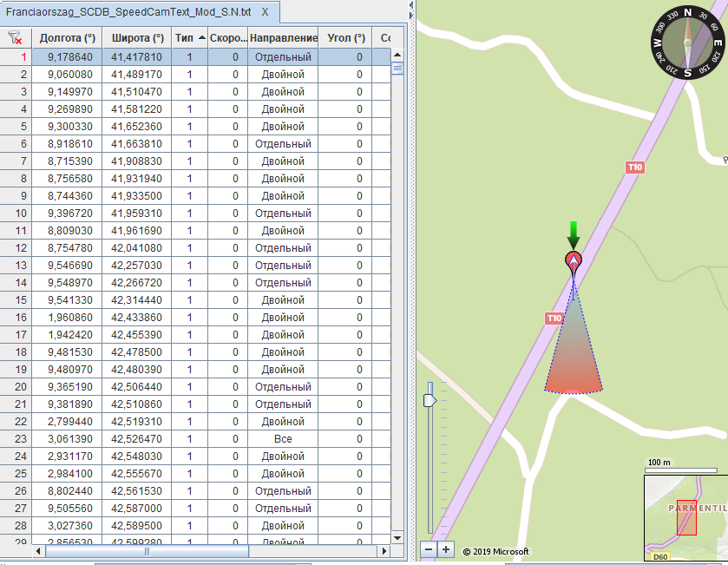Select longitude cell 1,942420
Screen dimensions: 728x565
click(67, 335)
